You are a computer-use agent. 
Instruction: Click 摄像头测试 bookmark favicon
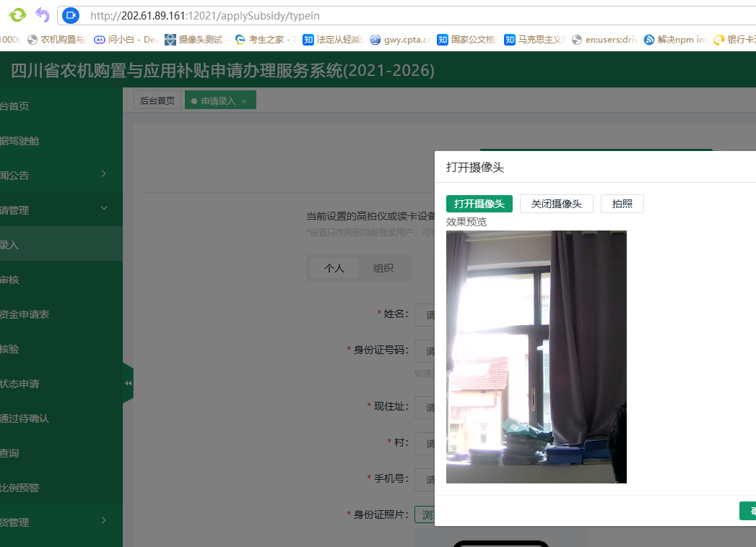coord(170,40)
